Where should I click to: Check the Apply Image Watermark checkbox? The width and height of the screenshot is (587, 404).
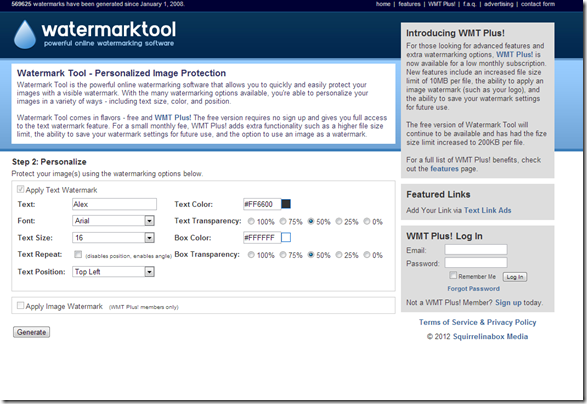click(21, 306)
